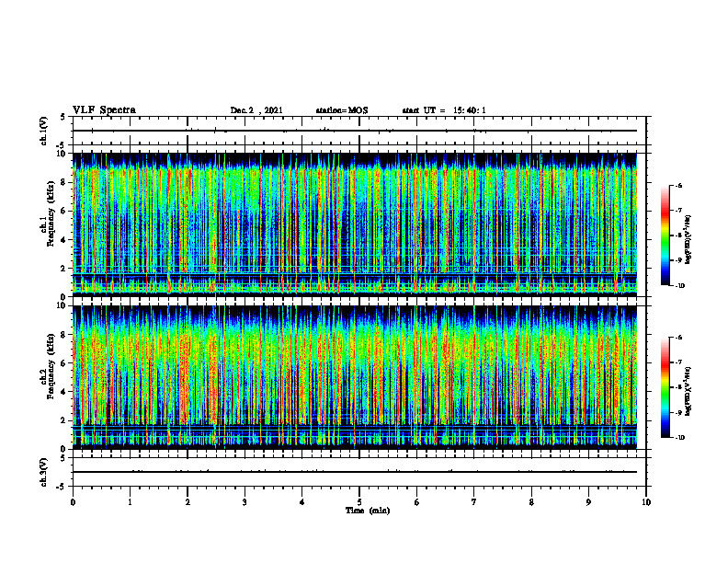Click the "-5" tick on ch.3(V) axis
Image resolution: width=728 pixels, height=563 pixels.
[62, 487]
